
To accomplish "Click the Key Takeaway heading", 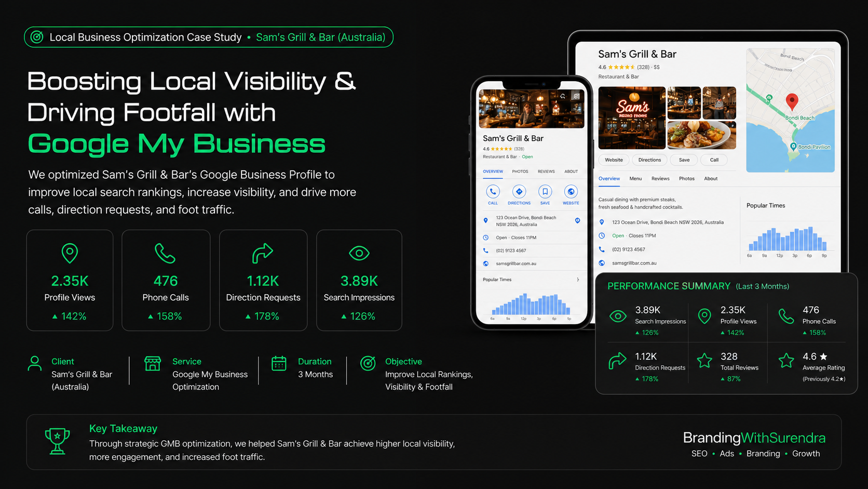I will [123, 429].
